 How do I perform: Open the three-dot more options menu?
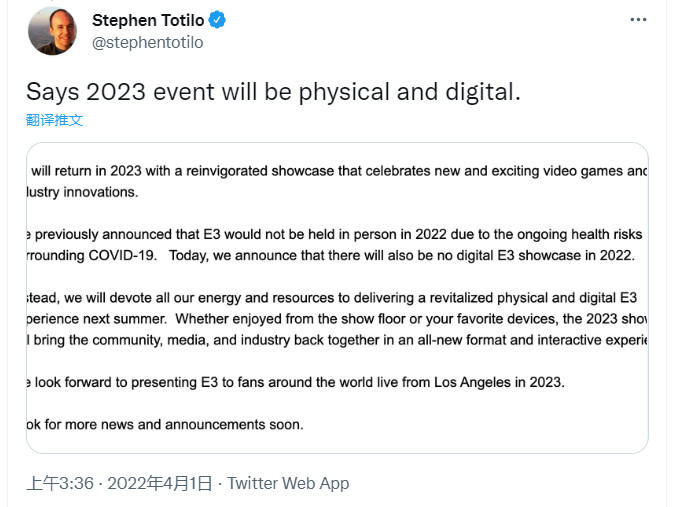coord(638,20)
